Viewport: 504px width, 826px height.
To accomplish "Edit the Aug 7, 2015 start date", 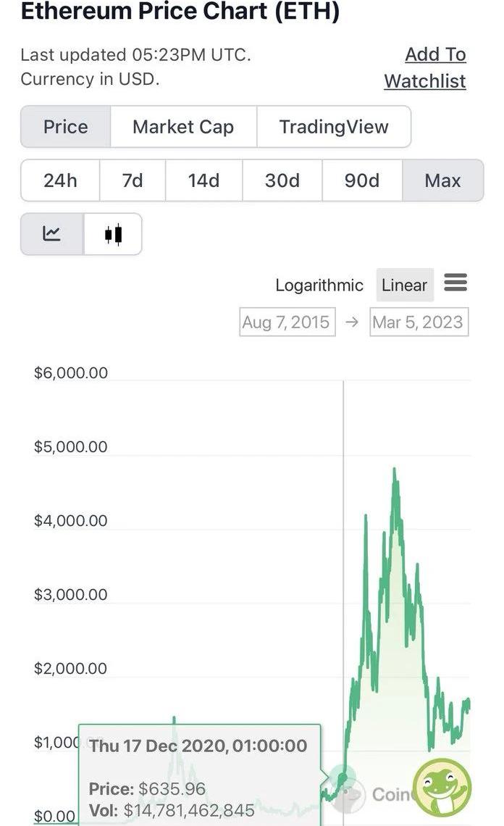I will click(x=287, y=322).
